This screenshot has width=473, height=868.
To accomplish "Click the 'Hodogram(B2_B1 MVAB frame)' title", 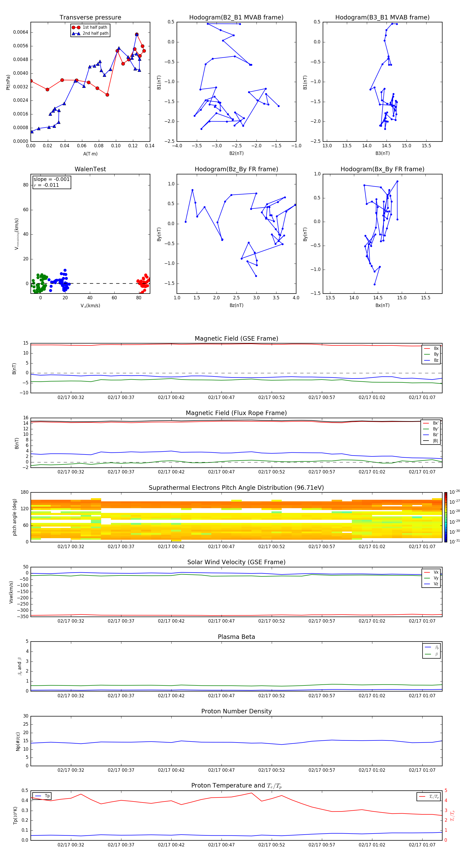I will (236, 18).
